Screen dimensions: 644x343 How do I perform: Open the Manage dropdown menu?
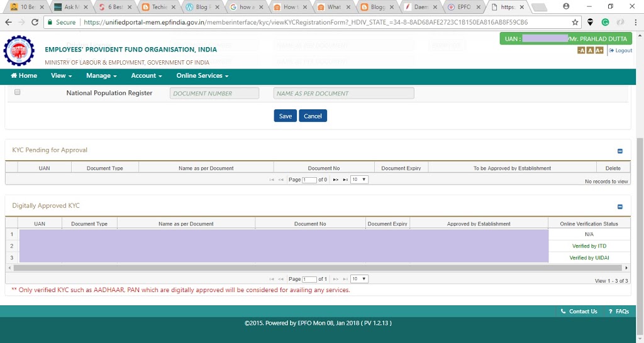click(101, 75)
